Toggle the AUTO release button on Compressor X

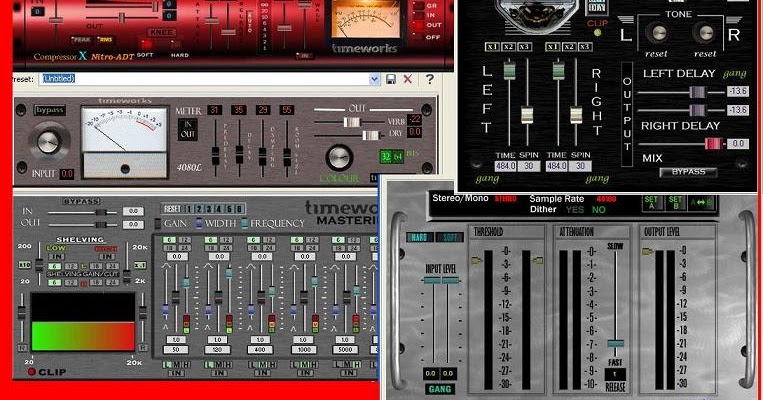click(x=250, y=22)
